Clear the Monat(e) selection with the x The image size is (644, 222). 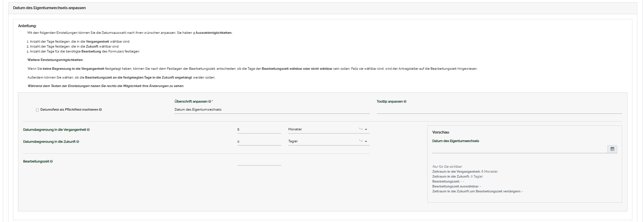(x=361, y=129)
